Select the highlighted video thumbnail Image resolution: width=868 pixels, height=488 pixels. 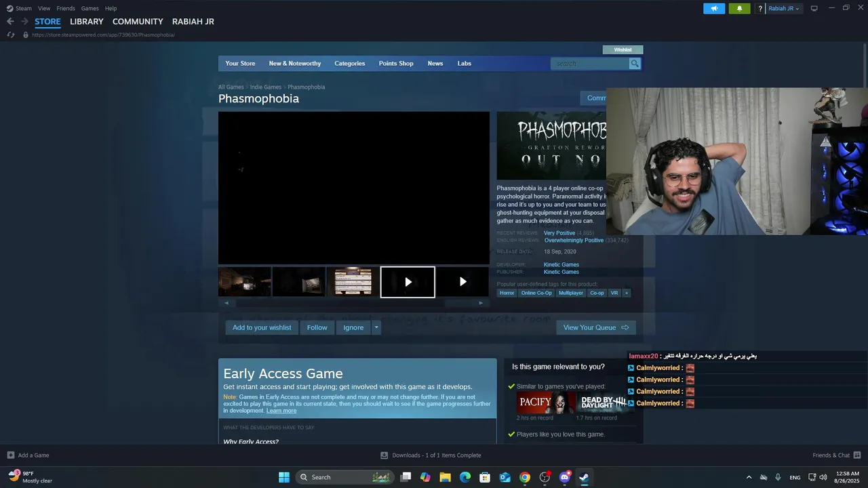coord(408,282)
